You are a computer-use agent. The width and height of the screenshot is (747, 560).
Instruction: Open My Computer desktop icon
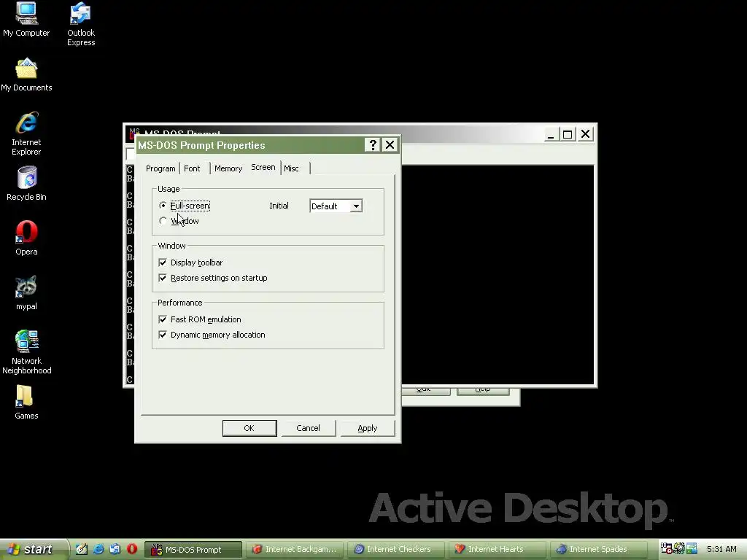(x=26, y=20)
